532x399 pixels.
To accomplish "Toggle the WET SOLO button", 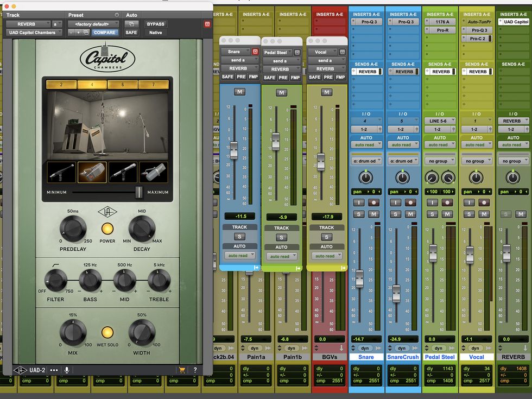I will pos(107,332).
